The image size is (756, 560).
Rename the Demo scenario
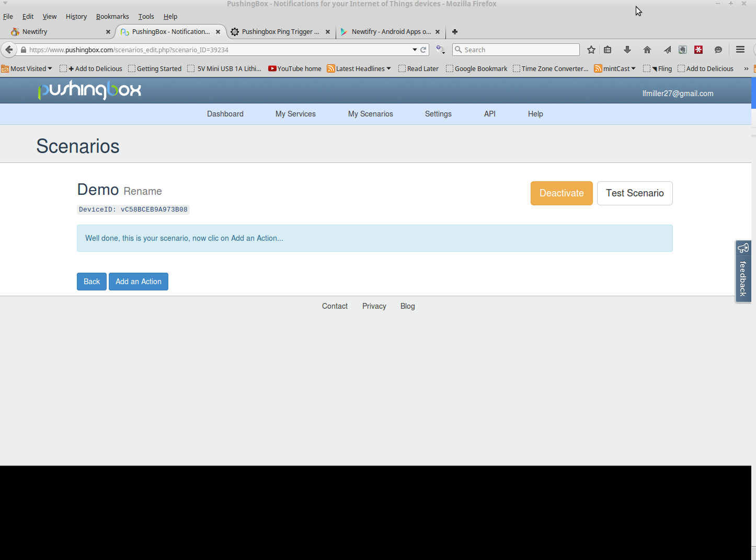(x=143, y=191)
